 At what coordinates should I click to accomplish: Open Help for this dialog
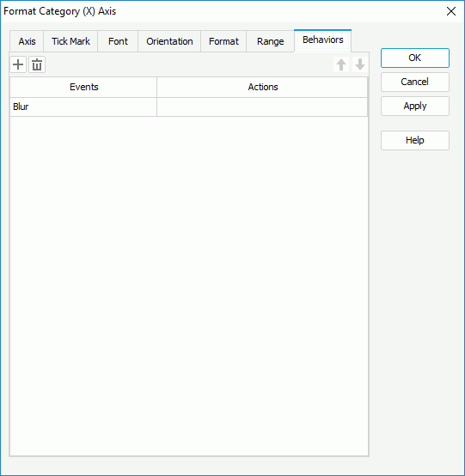(x=415, y=140)
